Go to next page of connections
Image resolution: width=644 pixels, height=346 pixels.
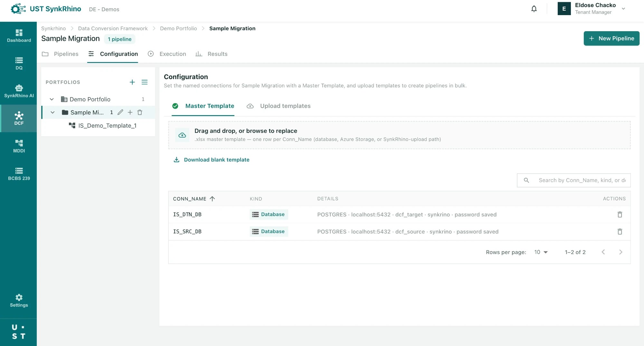pyautogui.click(x=620, y=252)
